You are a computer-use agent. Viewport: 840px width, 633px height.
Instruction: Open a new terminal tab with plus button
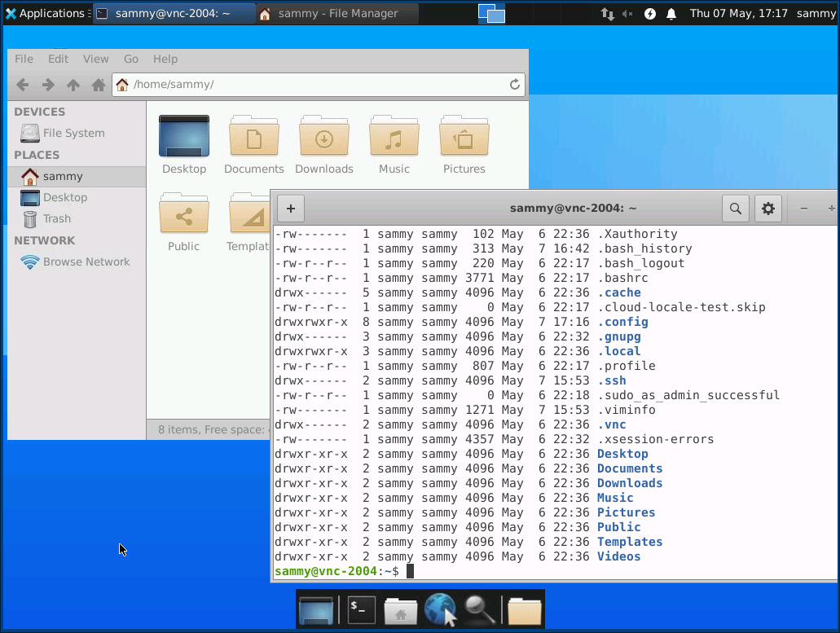coord(291,208)
